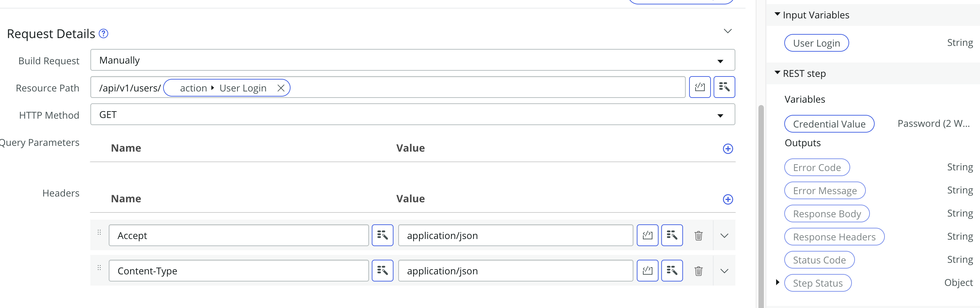Select the Error Code output pill

(817, 168)
